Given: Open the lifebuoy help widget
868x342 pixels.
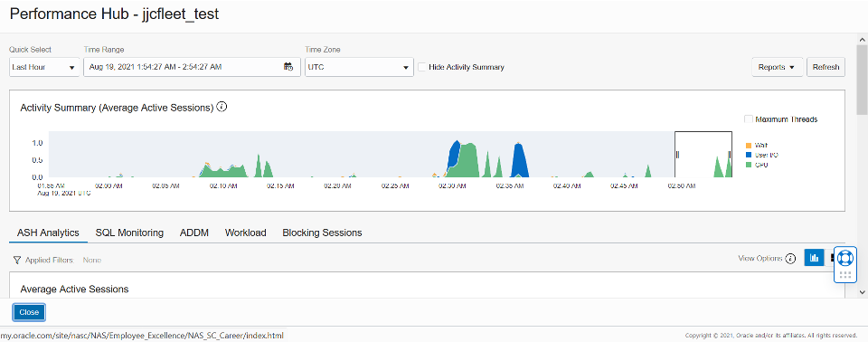Looking at the screenshot, I should click(844, 258).
